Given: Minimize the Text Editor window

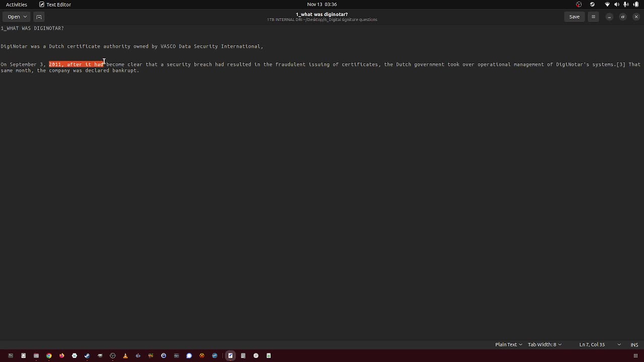Looking at the screenshot, I should click(x=609, y=17).
